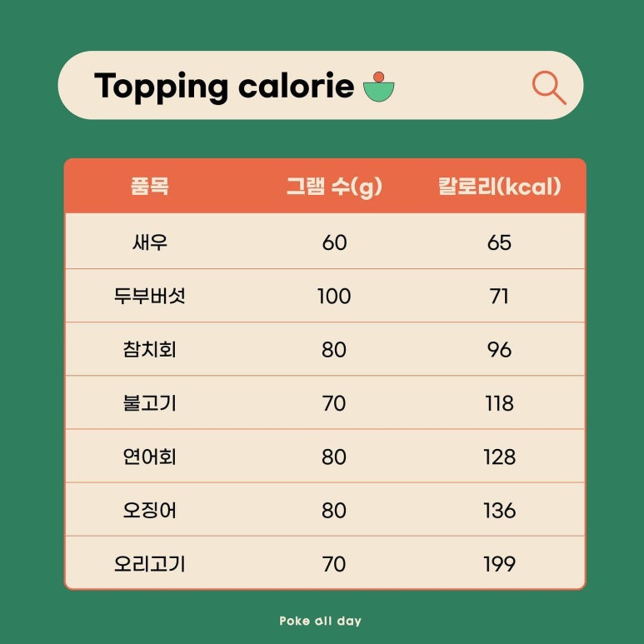Click the 연어회 item name
The image size is (644, 644).
point(149,457)
